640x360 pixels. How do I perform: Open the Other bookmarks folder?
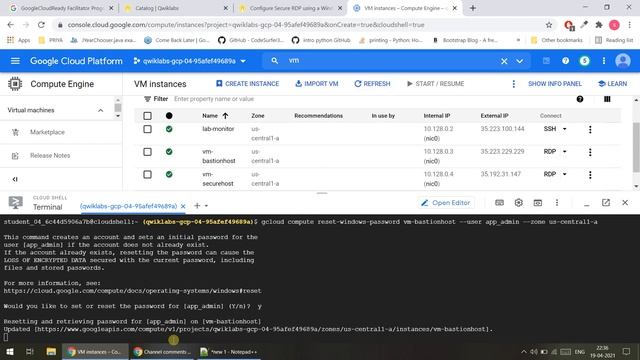(x=557, y=40)
